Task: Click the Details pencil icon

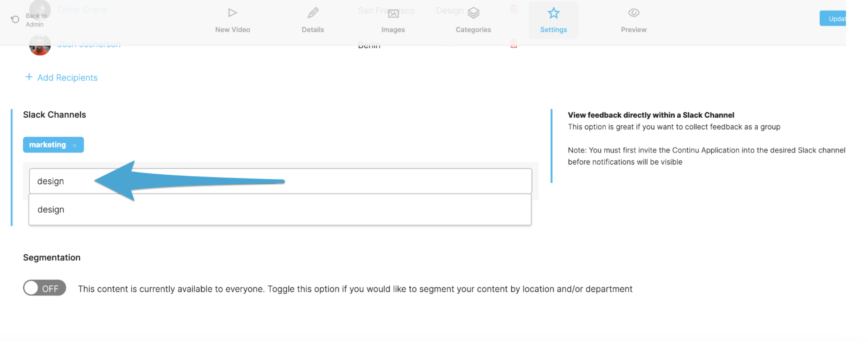Action: coord(313,13)
